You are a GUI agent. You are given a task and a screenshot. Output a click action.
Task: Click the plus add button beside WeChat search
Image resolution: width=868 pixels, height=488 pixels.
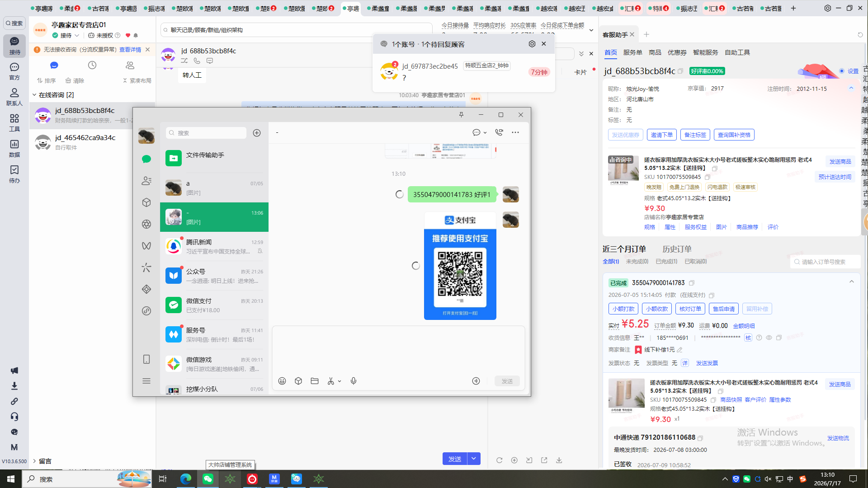coord(257,133)
